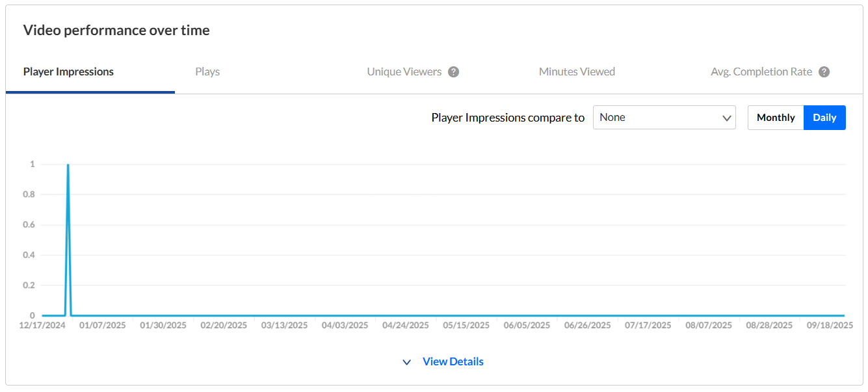868x392 pixels.
Task: Click the Video performance over time heading
Action: [x=116, y=31]
